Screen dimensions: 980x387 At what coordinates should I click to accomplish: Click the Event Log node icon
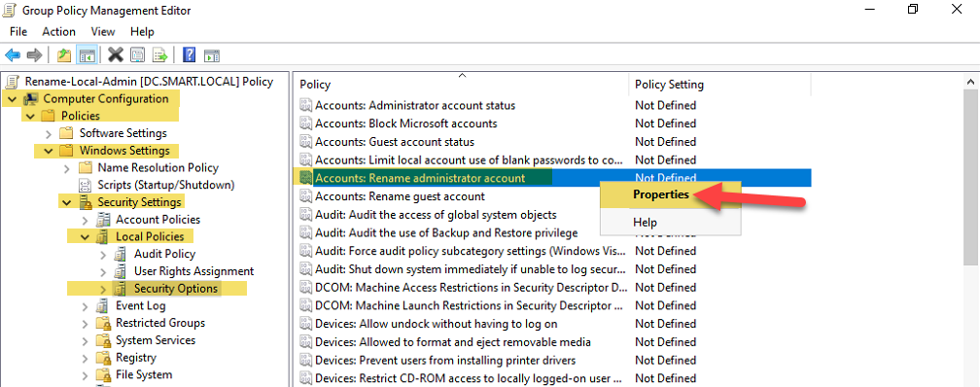[x=103, y=305]
